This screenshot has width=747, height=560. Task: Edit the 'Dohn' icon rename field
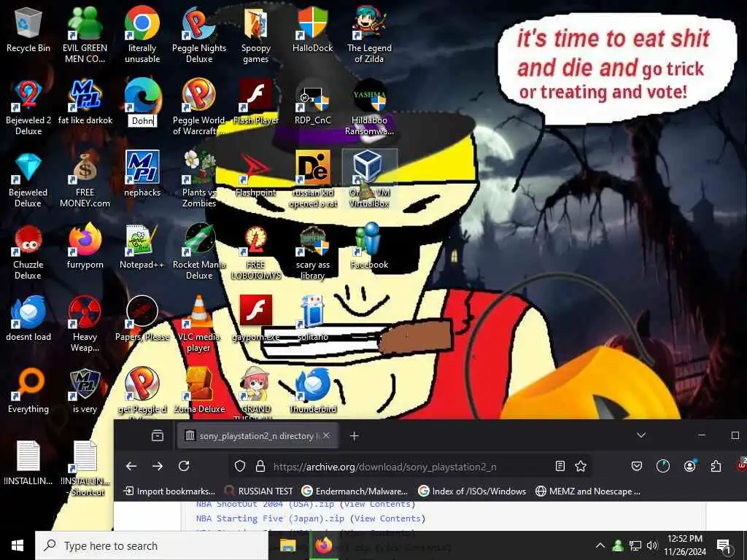pyautogui.click(x=142, y=121)
